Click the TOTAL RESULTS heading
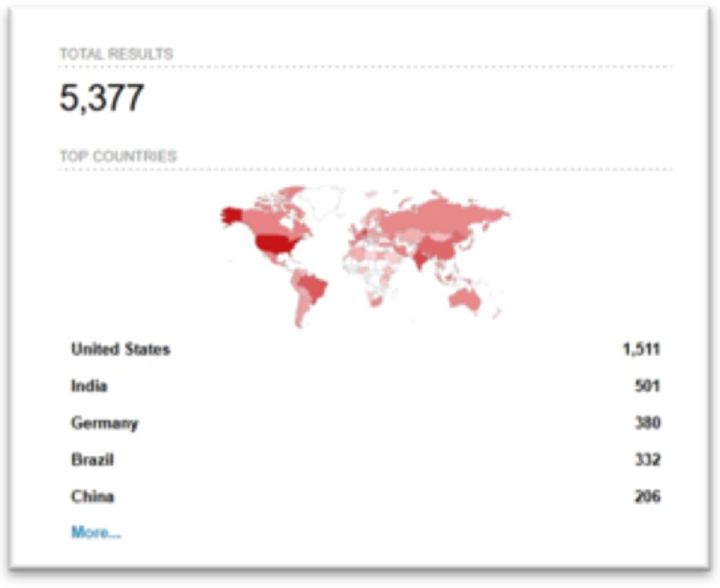The width and height of the screenshot is (720, 588). click(x=116, y=54)
